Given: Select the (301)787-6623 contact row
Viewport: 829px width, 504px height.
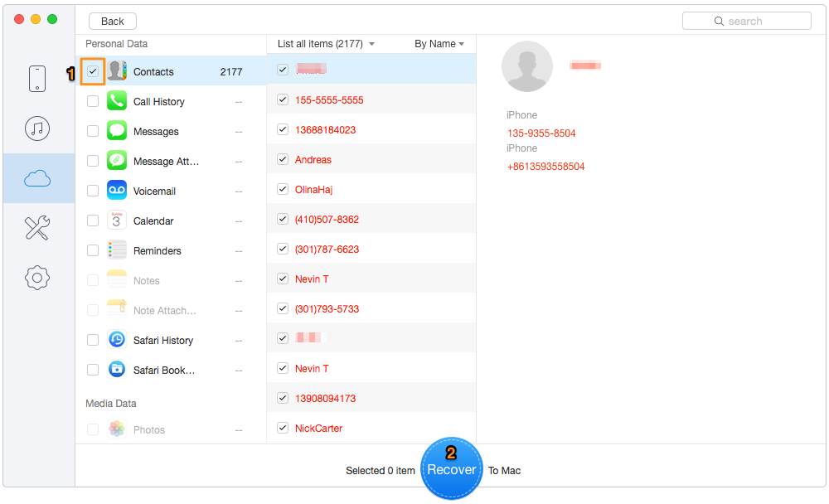Looking at the screenshot, I should pyautogui.click(x=371, y=249).
